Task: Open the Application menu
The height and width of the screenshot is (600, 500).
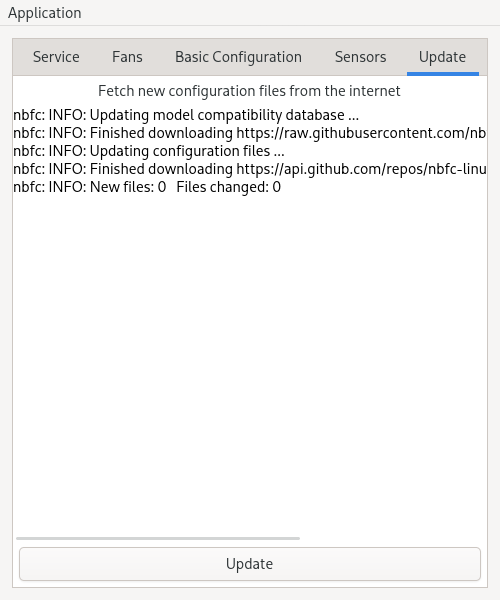Action: click(x=45, y=13)
